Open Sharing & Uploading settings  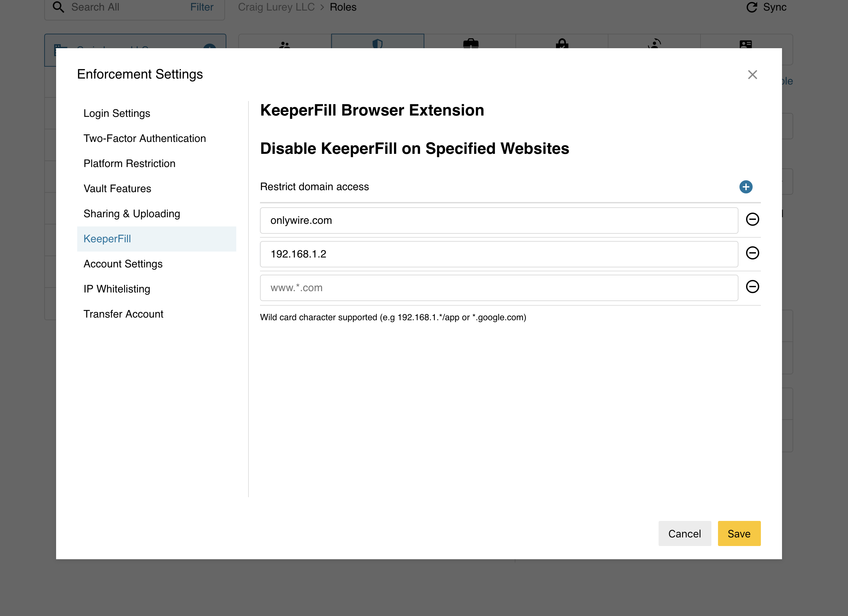(x=132, y=214)
